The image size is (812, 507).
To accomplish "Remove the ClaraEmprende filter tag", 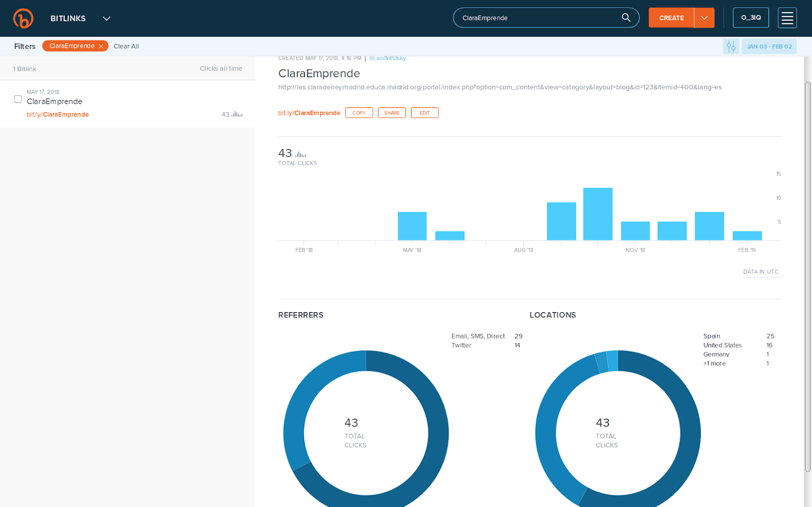I will point(101,46).
